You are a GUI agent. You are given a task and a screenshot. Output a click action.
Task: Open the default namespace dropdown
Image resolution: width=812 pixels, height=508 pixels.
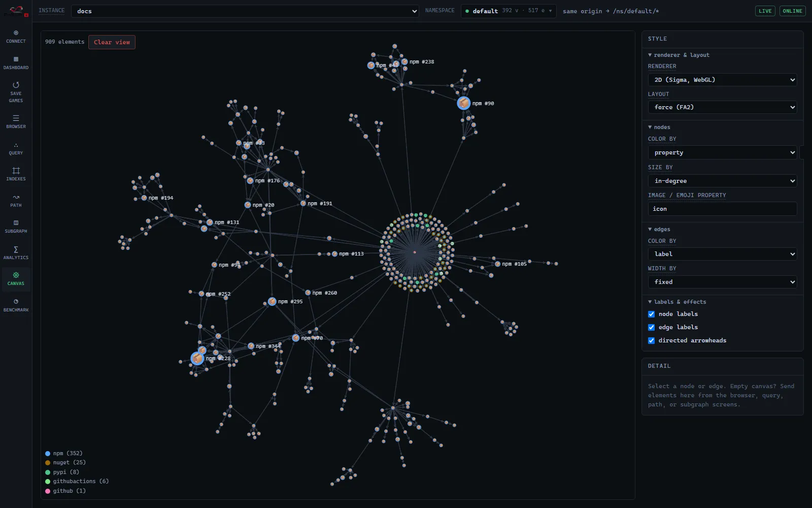(509, 11)
